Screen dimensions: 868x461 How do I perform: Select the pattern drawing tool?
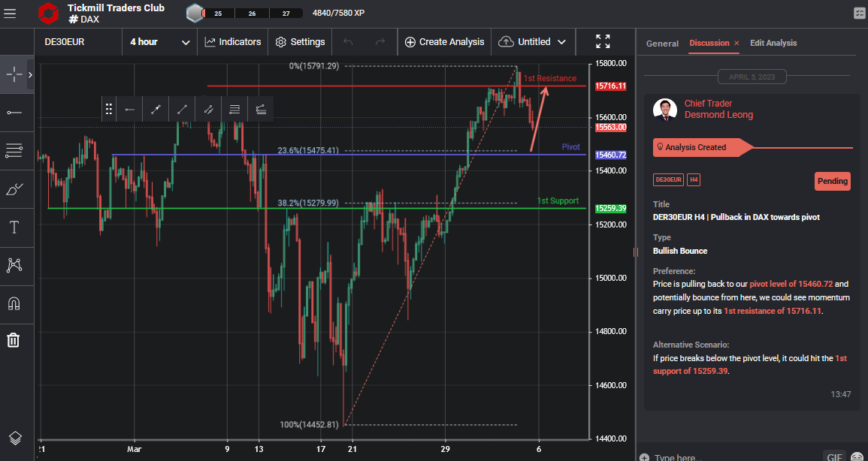click(14, 265)
